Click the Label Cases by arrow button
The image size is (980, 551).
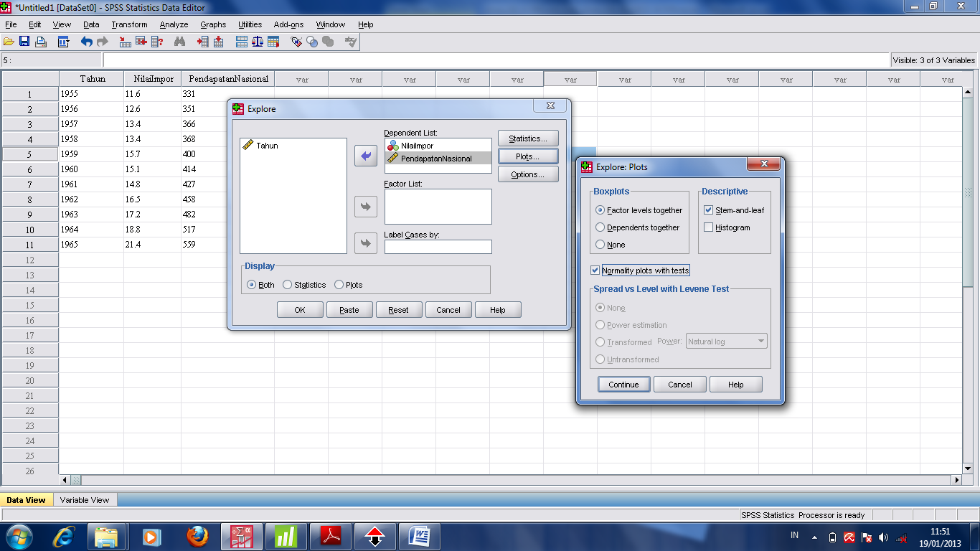366,242
